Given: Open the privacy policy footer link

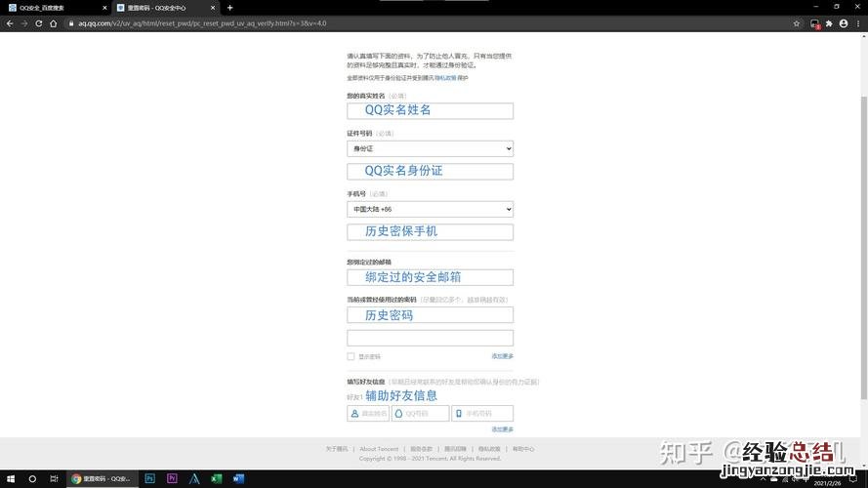Looking at the screenshot, I should pyautogui.click(x=489, y=449).
